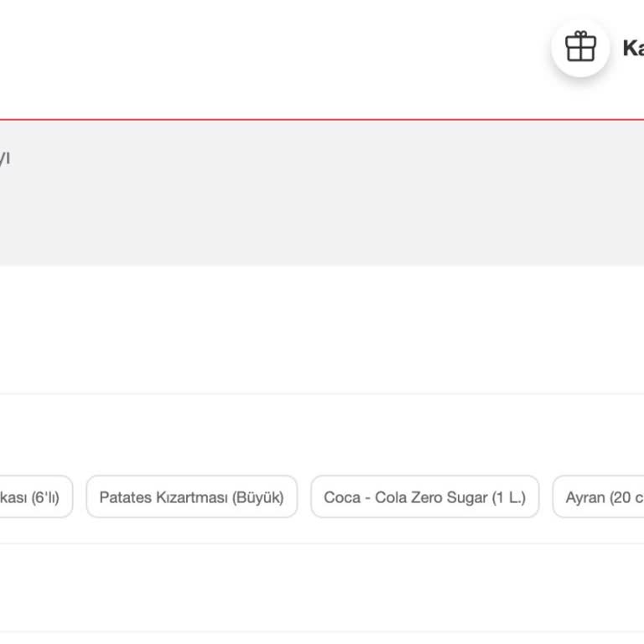Click the word "Patates" in the suggestion chip
The image size is (644, 644).
coord(123,497)
